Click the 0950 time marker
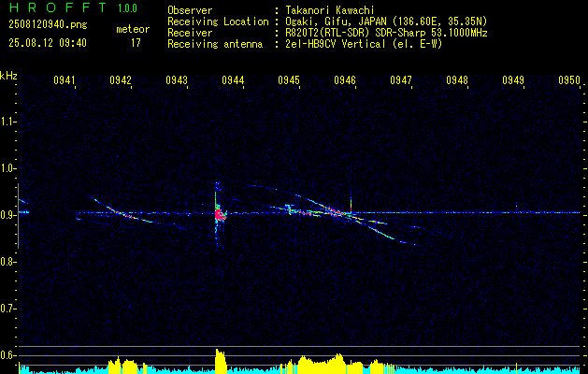 click(x=569, y=80)
